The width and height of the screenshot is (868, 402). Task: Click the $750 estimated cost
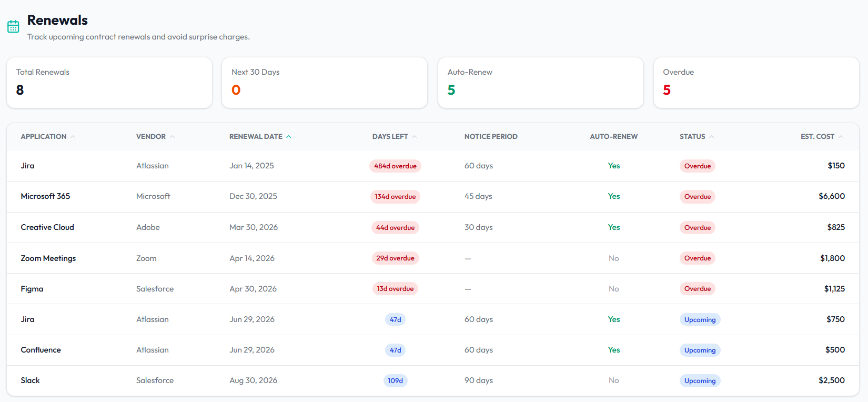tap(835, 319)
